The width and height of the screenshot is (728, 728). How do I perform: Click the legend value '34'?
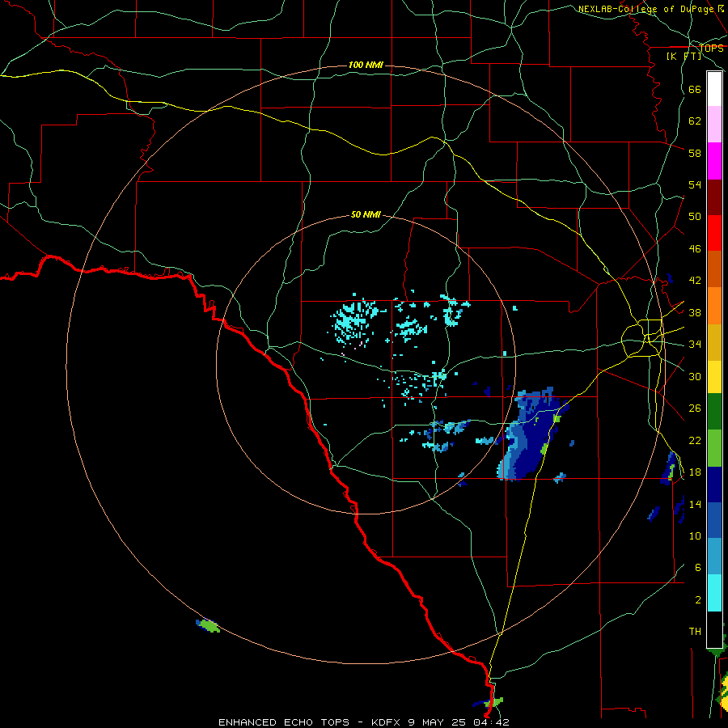click(695, 345)
